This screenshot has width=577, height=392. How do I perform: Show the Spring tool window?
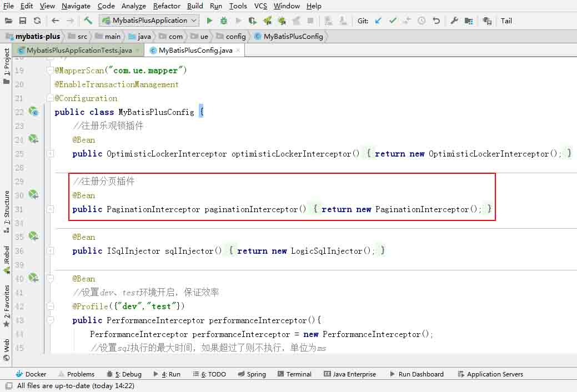point(252,374)
